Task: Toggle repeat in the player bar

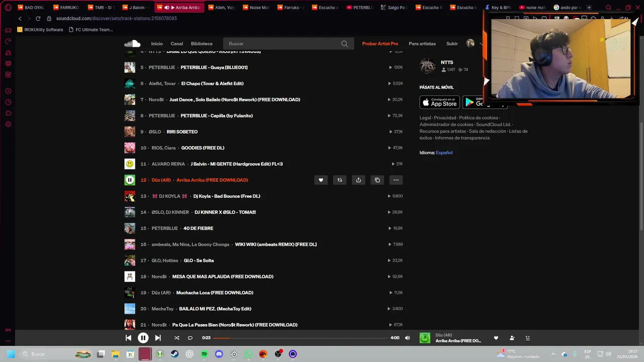Action: pos(190,338)
